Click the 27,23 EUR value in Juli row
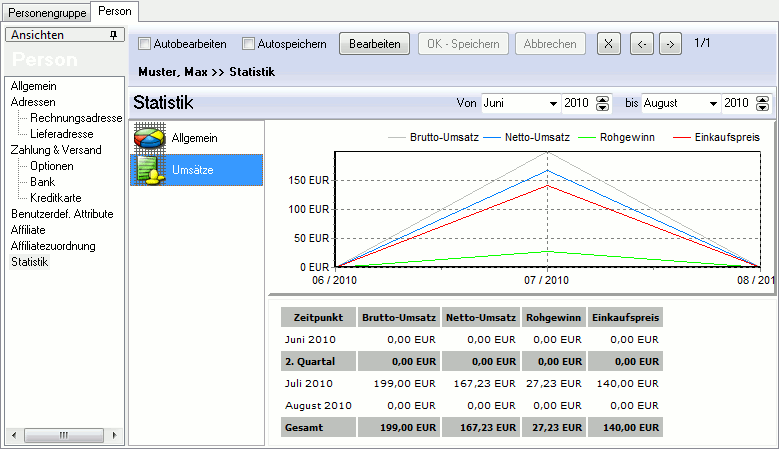The height and width of the screenshot is (449, 779). [554, 383]
